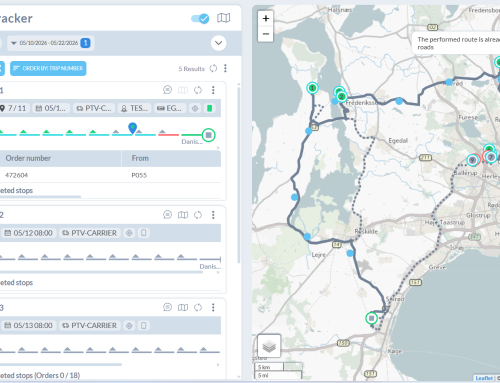Click trip 3 phone device icon
This screenshot has width=500, height=383.
(x=144, y=325)
